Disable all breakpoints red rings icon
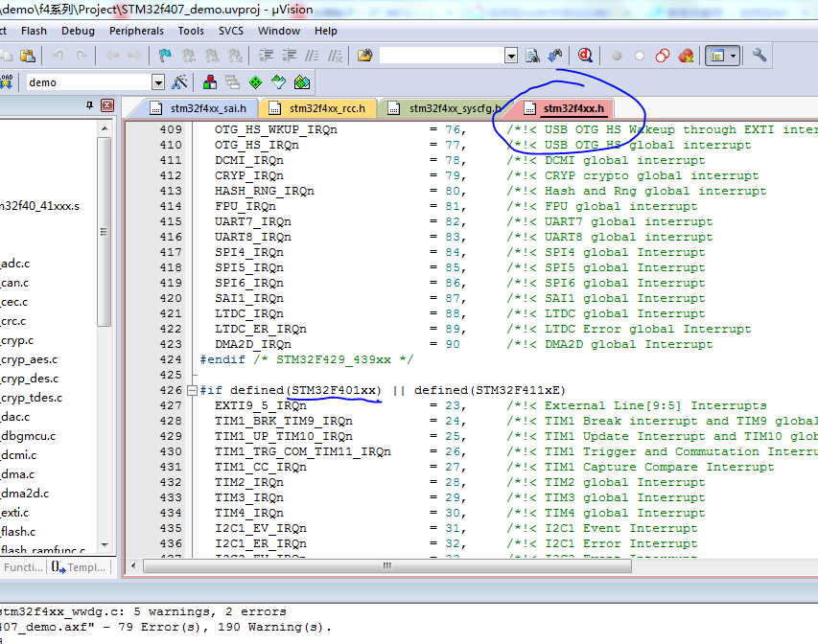The width and height of the screenshot is (818, 644). point(663,56)
